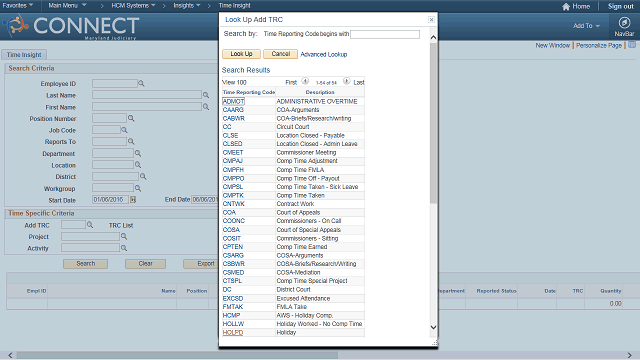
Task: Show previous results page arrow
Action: pyautogui.click(x=305, y=81)
